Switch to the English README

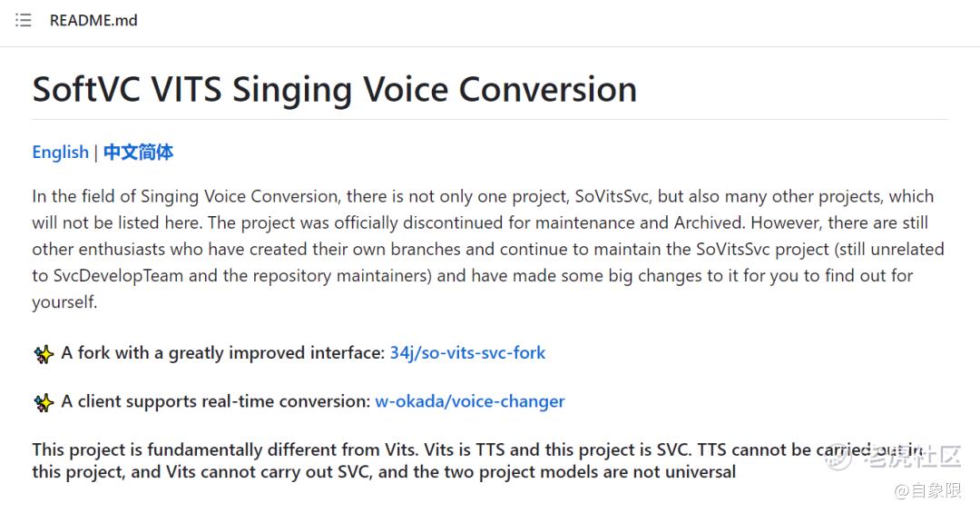[60, 152]
